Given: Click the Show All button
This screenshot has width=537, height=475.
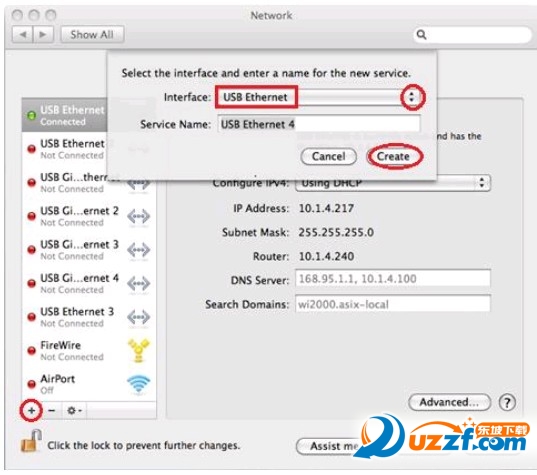Looking at the screenshot, I should (92, 35).
